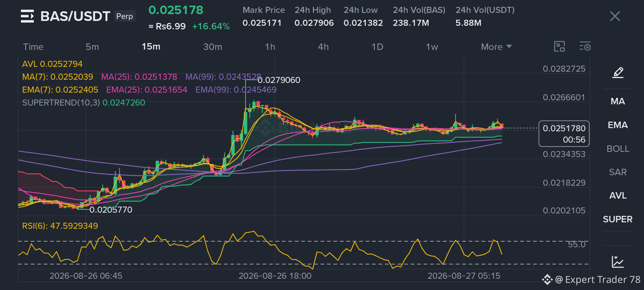The image size is (644, 290).
Task: Click the last price 0.025178
Action: click(x=176, y=10)
